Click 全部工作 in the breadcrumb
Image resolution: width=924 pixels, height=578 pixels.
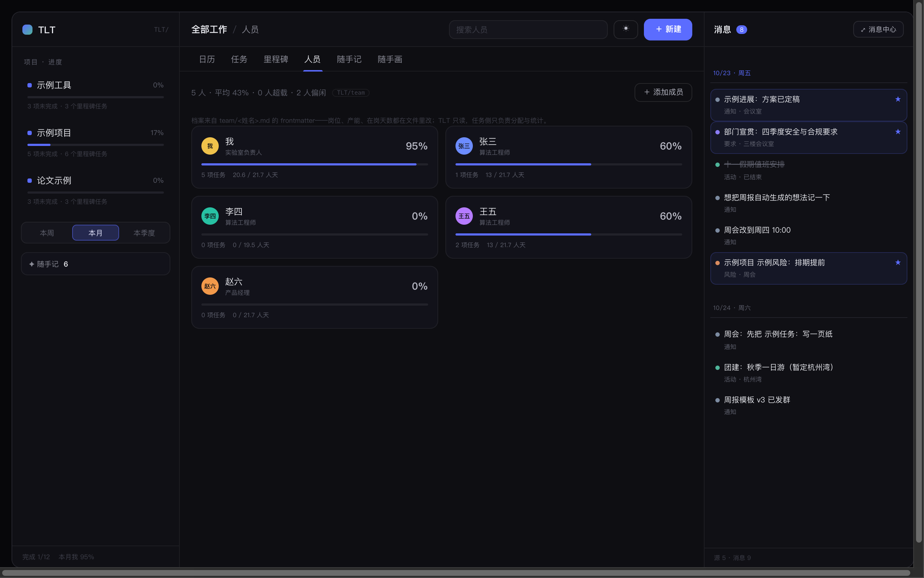pyautogui.click(x=209, y=29)
